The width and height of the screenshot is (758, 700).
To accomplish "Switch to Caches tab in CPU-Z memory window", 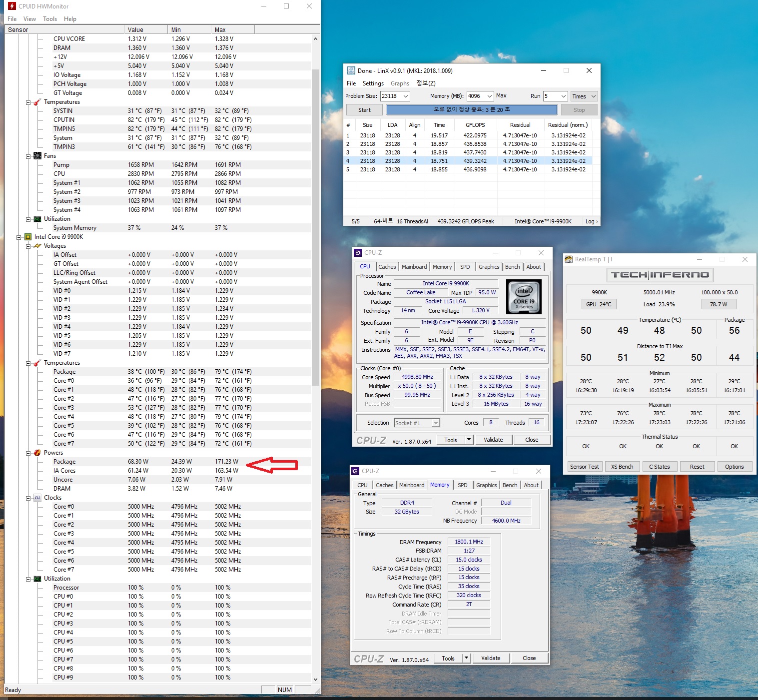I will click(x=384, y=485).
